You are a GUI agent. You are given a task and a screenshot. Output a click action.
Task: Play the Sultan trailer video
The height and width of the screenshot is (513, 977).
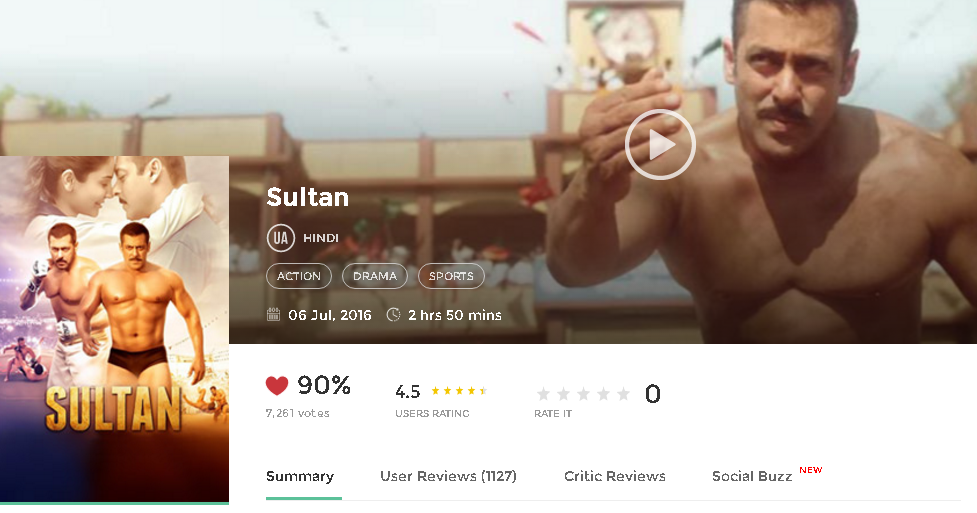click(660, 145)
